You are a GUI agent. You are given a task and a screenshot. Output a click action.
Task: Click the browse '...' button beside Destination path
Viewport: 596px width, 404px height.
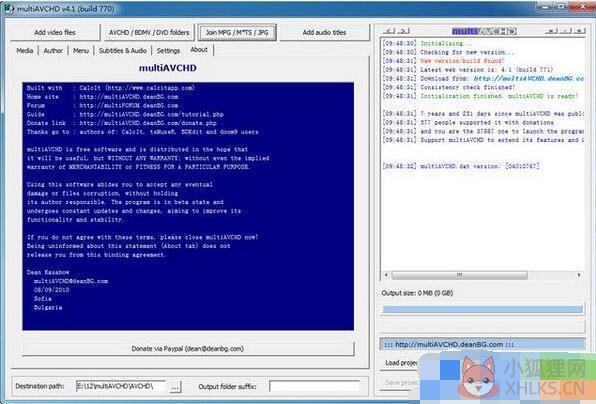tap(175, 387)
